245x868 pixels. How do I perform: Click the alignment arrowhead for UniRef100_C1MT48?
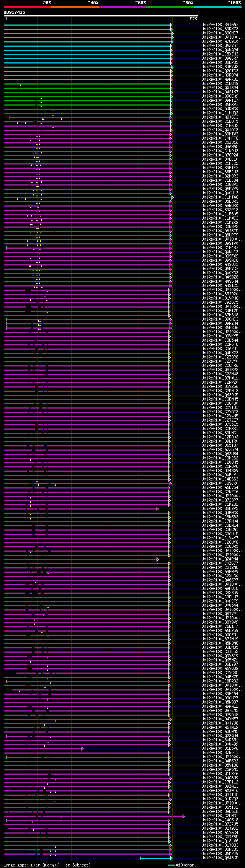(173, 197)
